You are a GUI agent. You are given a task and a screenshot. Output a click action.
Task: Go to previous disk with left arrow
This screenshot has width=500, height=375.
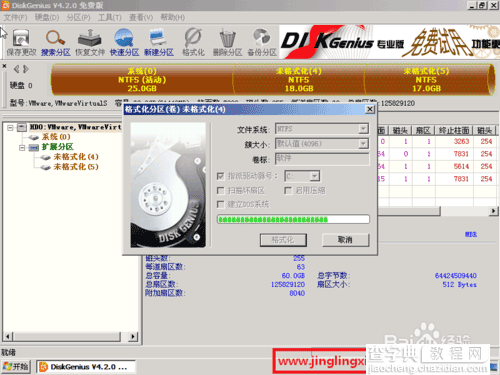pyautogui.click(x=16, y=69)
